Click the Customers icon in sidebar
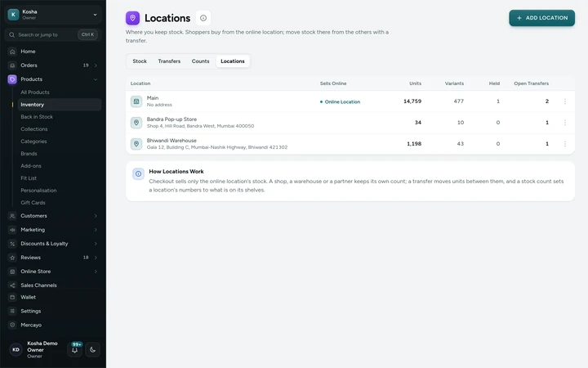This screenshot has height=368, width=588. (x=12, y=216)
